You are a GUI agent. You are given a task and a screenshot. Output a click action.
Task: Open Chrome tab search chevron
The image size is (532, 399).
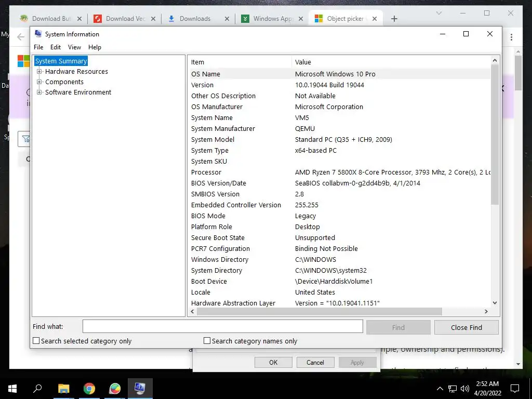pyautogui.click(x=438, y=13)
